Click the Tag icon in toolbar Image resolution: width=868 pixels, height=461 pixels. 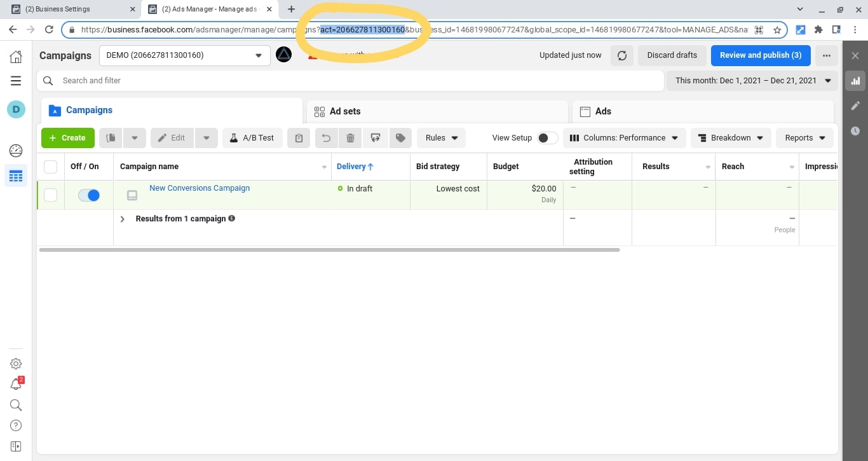tap(400, 138)
